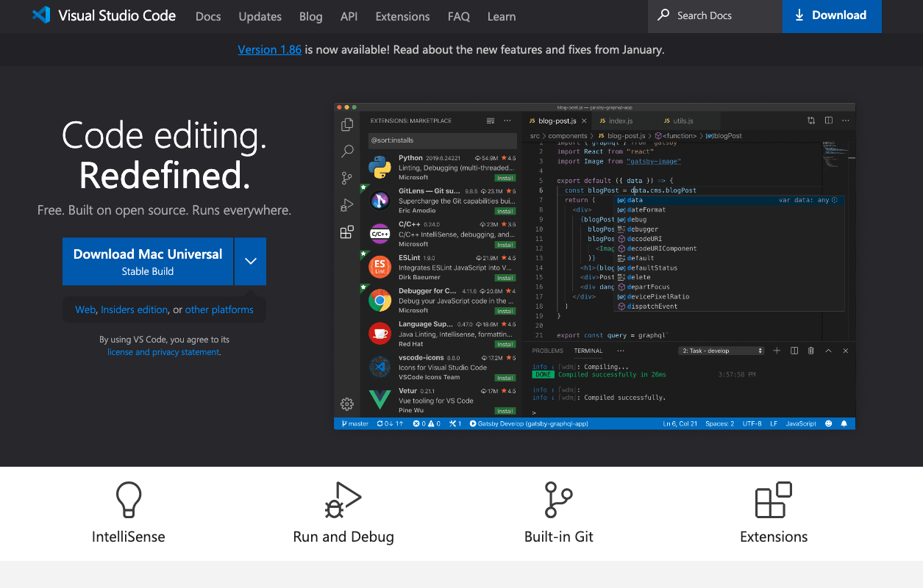Switch to the PROBLEMS panel tab
Viewport: 923px width, 588px height.
click(548, 351)
